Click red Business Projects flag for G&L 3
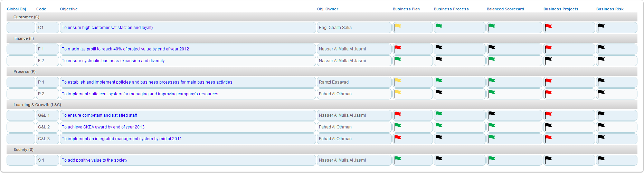 pyautogui.click(x=548, y=138)
